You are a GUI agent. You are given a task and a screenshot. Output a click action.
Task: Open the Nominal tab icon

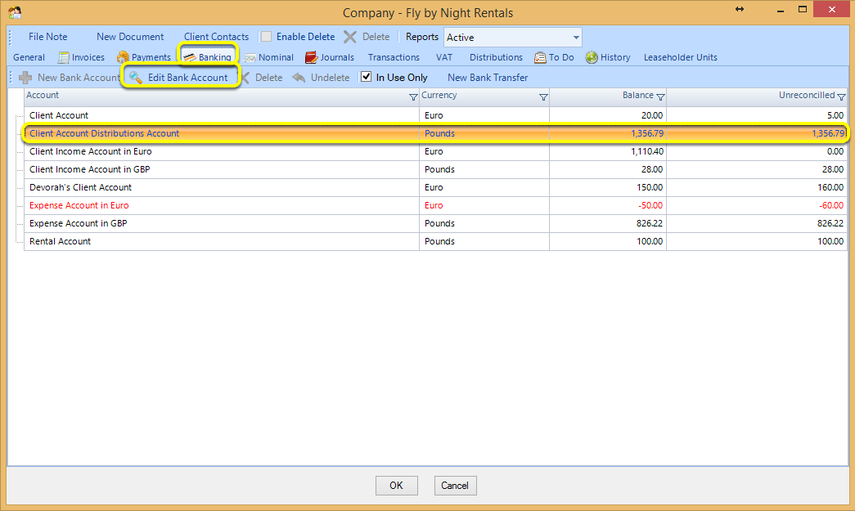tap(250, 58)
